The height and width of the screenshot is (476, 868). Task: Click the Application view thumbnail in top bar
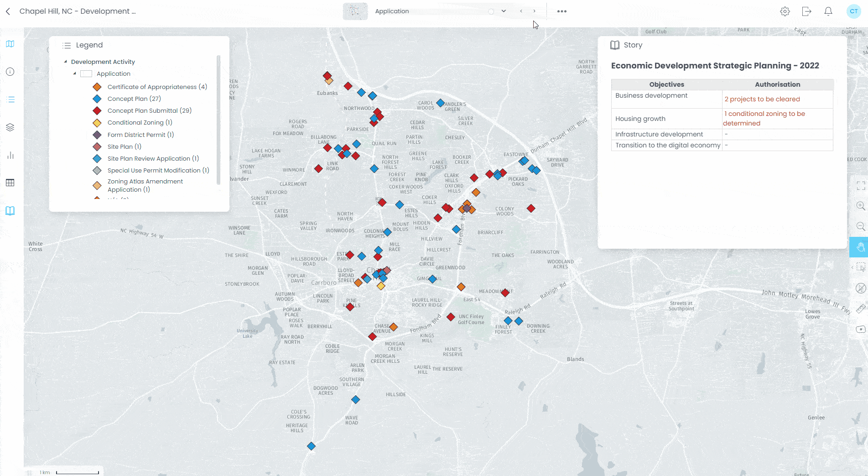click(x=355, y=11)
